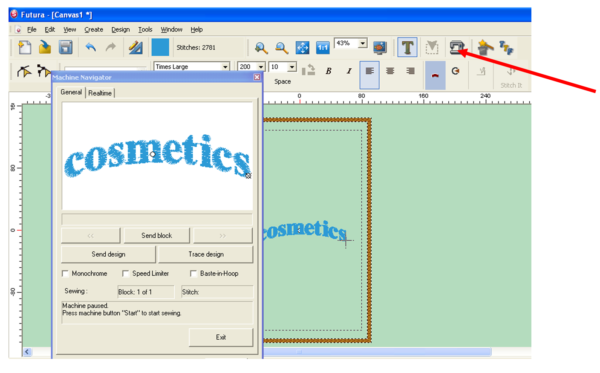The width and height of the screenshot is (600, 373).
Task: Click the next block >> button
Action: [x=223, y=236]
